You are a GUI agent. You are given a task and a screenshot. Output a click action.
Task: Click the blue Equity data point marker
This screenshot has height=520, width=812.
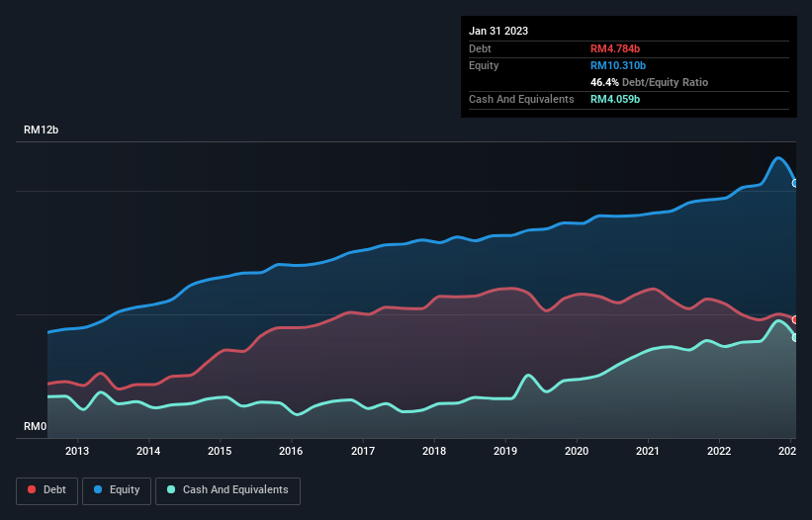point(795,183)
